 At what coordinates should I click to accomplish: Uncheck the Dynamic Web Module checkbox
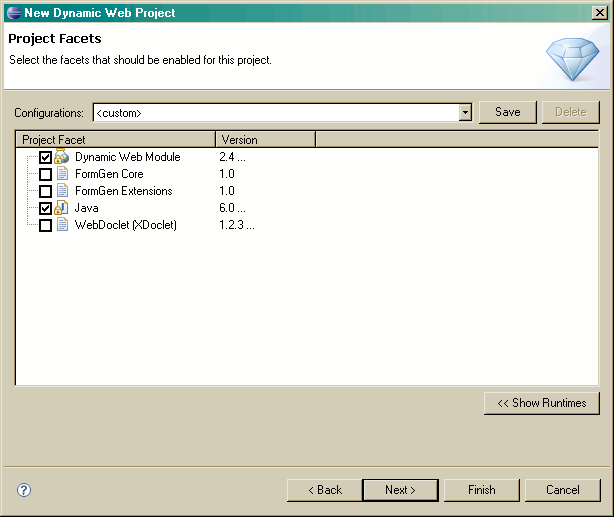click(x=45, y=157)
